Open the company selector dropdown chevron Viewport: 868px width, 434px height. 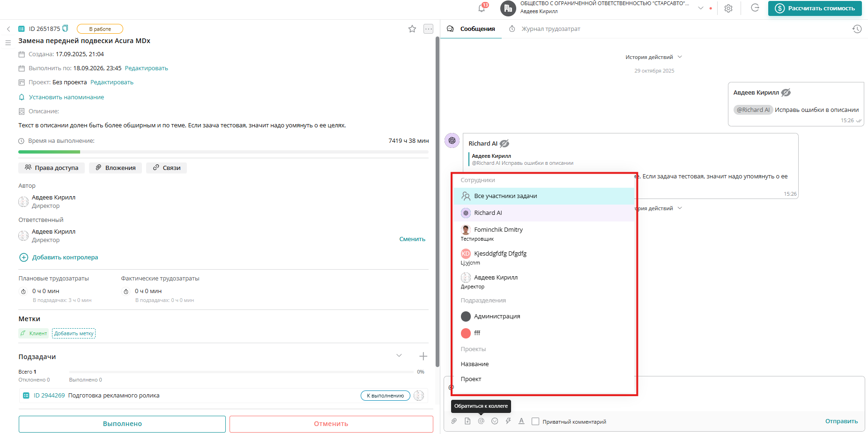pyautogui.click(x=701, y=8)
